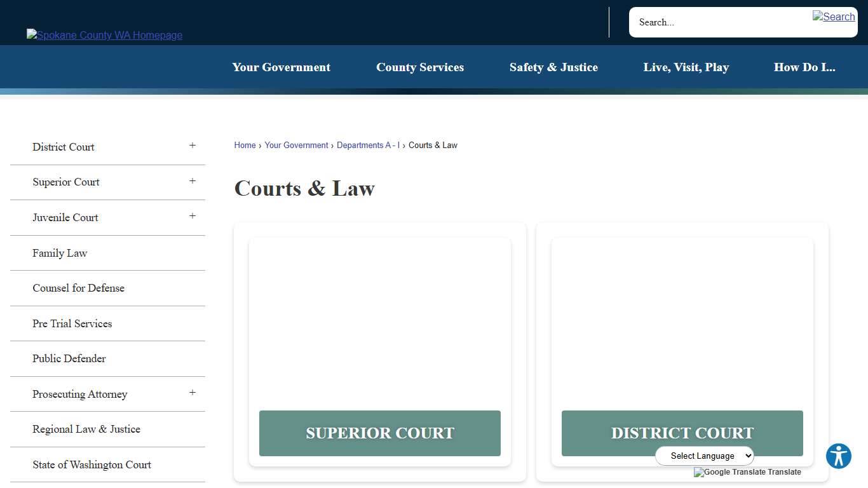Open the How Do I... menu
Viewport: 868px width, 488px height.
[804, 67]
